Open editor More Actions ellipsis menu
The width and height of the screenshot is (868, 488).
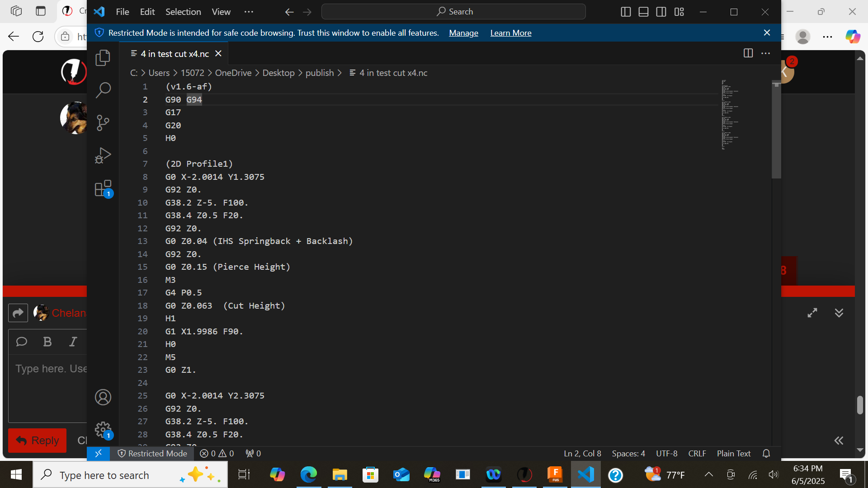point(765,53)
